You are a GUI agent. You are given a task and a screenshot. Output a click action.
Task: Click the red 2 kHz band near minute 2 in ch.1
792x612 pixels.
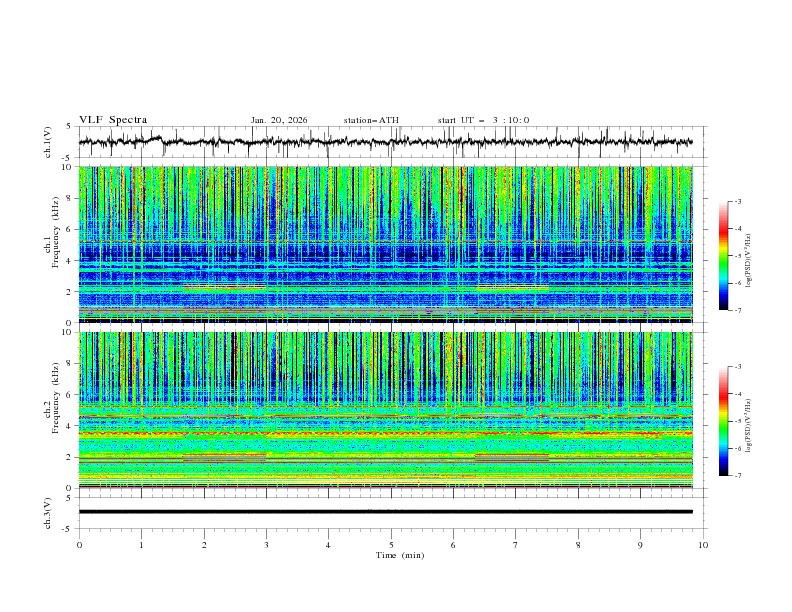coord(225,288)
